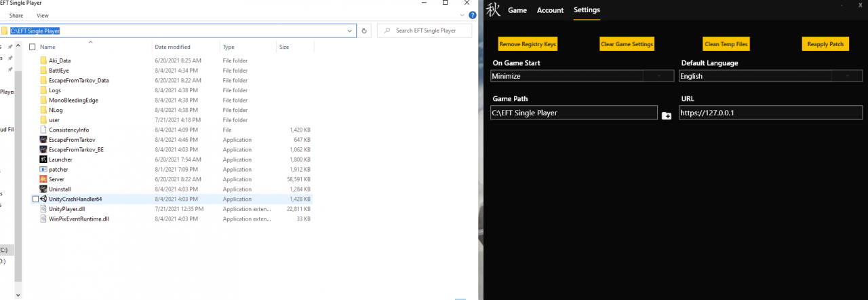868x300 pixels.
Task: Click the launcher logo kanji icon
Action: point(494,10)
